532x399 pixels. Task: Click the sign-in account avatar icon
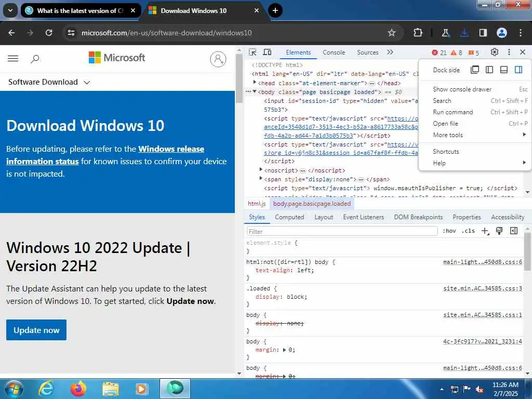click(218, 59)
